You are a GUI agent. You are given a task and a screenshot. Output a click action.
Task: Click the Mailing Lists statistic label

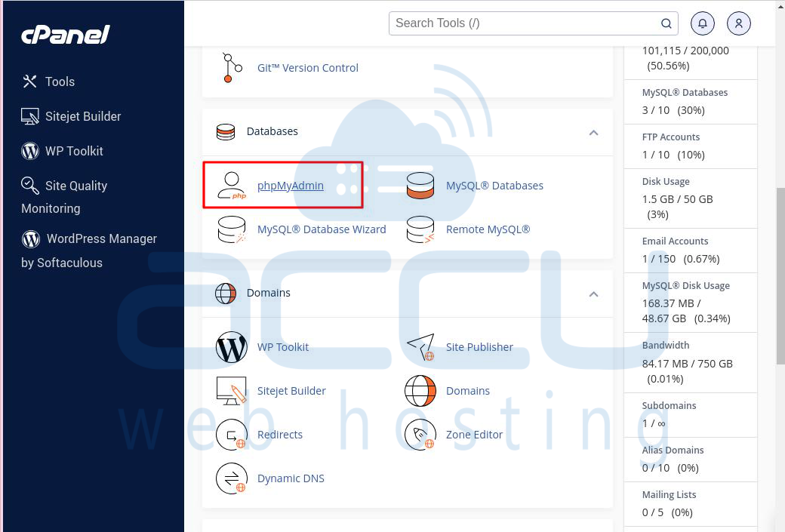tap(669, 495)
